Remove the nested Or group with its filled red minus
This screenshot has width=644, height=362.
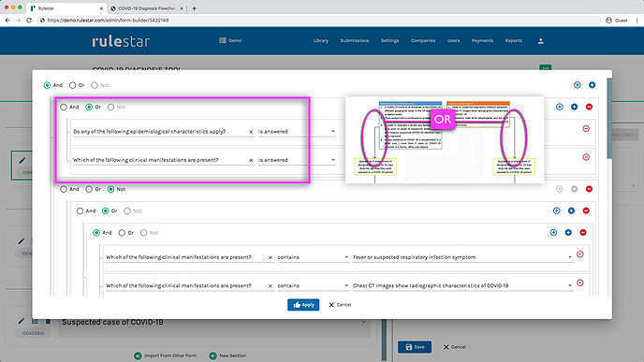point(586,210)
